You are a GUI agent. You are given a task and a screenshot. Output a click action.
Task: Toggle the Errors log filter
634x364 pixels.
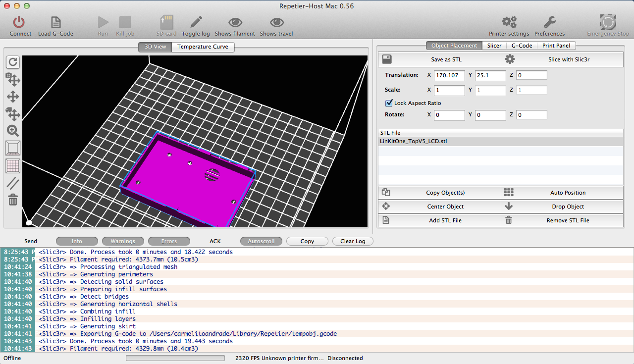pyautogui.click(x=169, y=241)
